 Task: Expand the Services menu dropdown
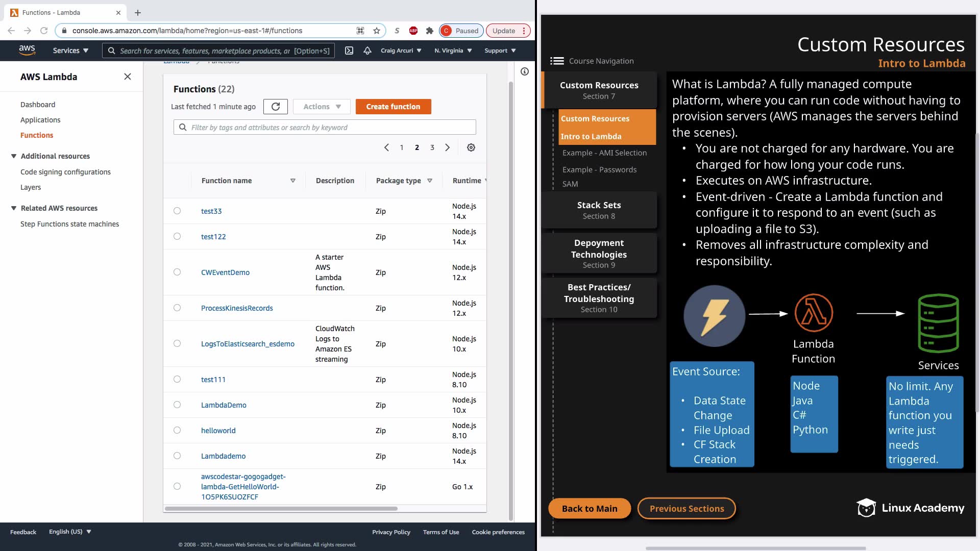(70, 51)
